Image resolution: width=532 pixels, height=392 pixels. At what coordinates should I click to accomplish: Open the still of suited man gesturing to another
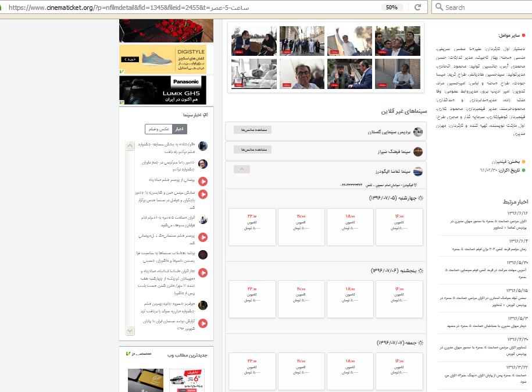click(350, 74)
